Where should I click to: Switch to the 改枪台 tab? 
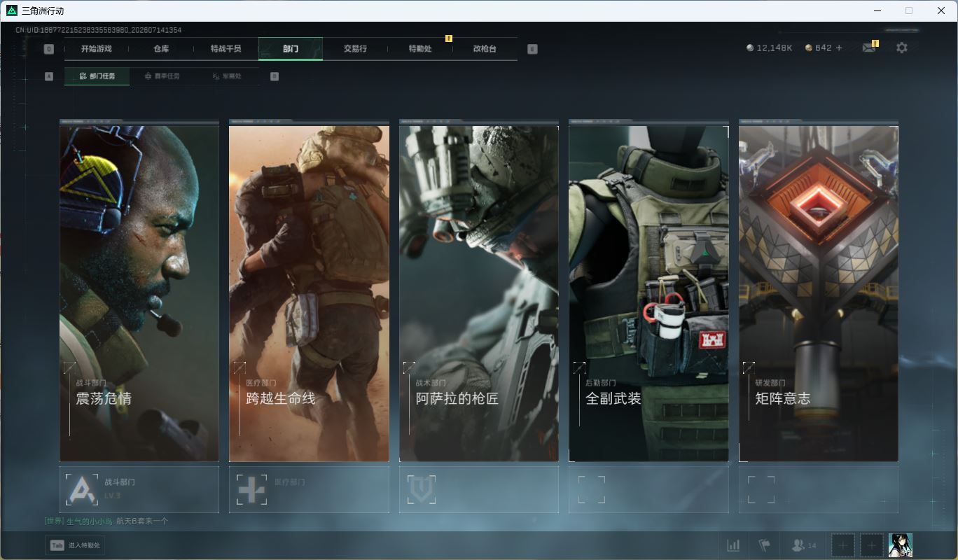coord(485,49)
